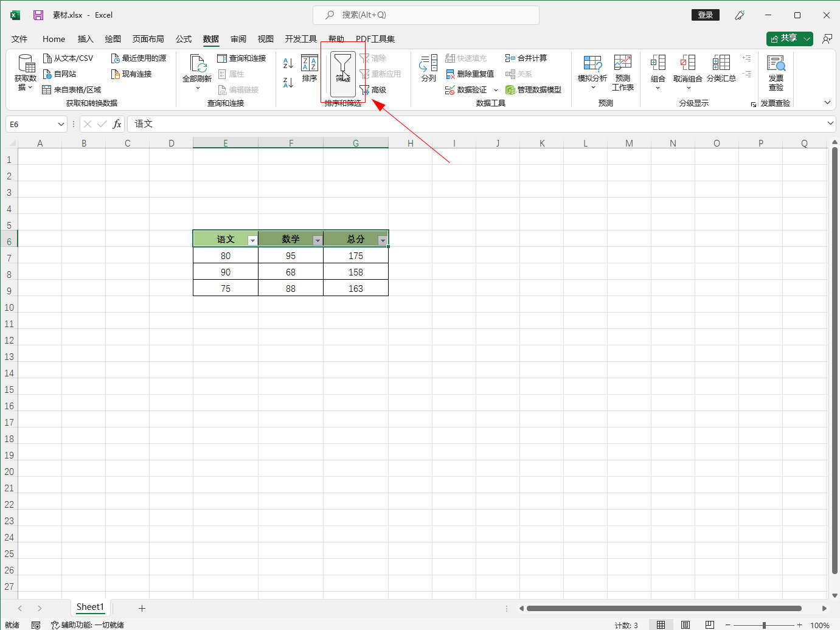Viewport: 840px width, 630px height.
Task: Click 删除重复值 remove duplicates
Action: click(470, 74)
